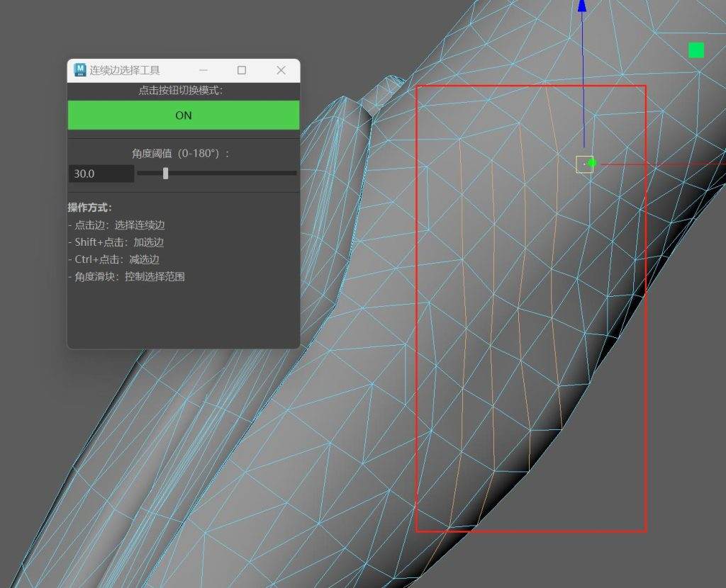Viewport: 726px width, 588px height.
Task: Maximize the 连续边选择工具 window
Action: click(x=242, y=70)
